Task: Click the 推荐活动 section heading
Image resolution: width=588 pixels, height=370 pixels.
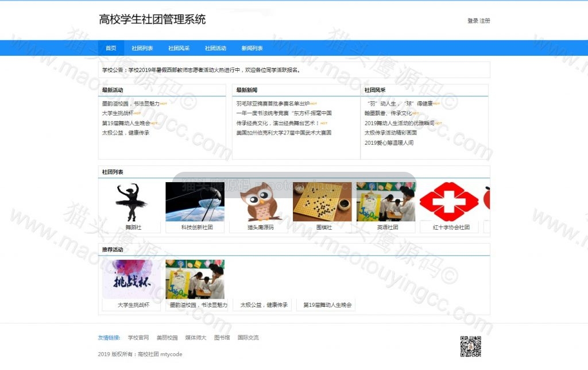Action: click(x=113, y=249)
